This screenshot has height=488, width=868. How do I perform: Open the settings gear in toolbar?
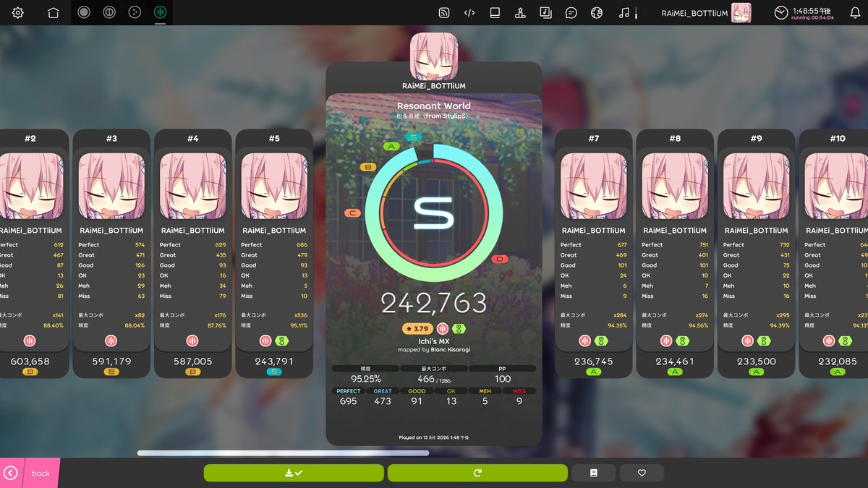[x=17, y=12]
